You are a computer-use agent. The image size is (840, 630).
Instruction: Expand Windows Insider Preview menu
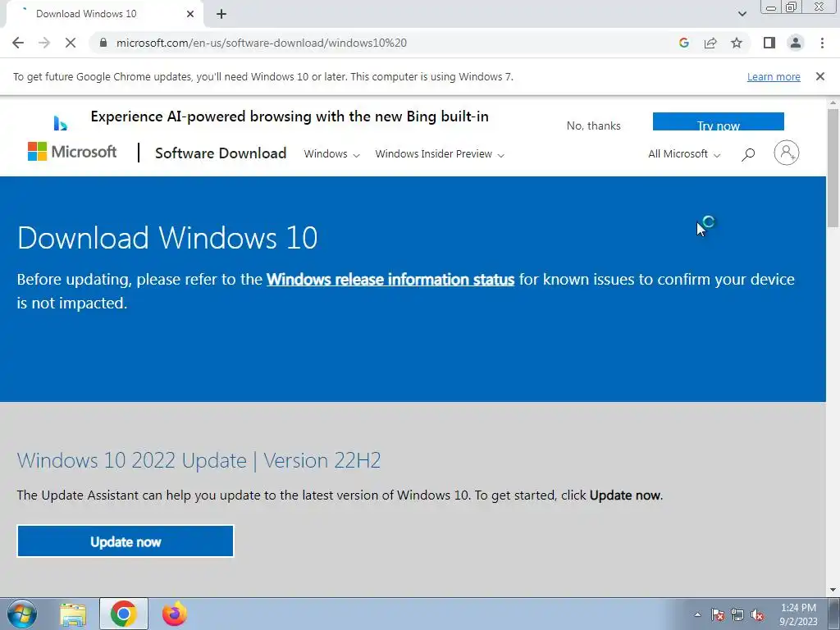(x=440, y=153)
